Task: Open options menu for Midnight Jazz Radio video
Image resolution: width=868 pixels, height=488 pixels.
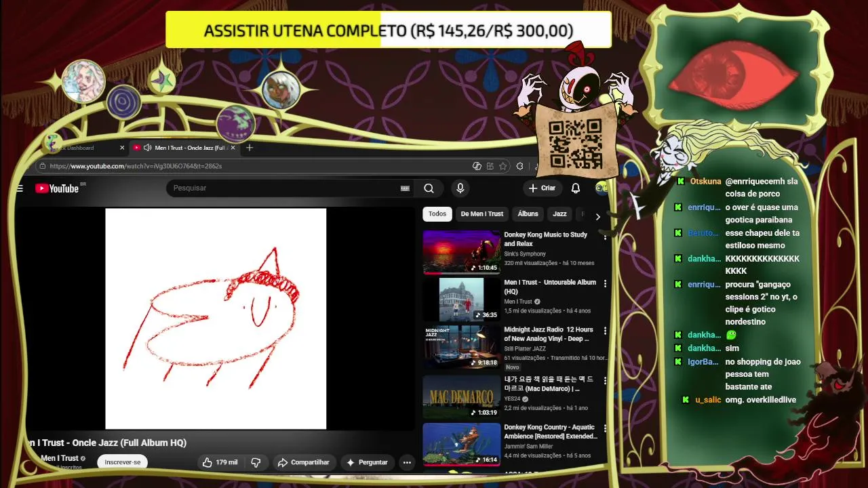Action: (x=605, y=331)
